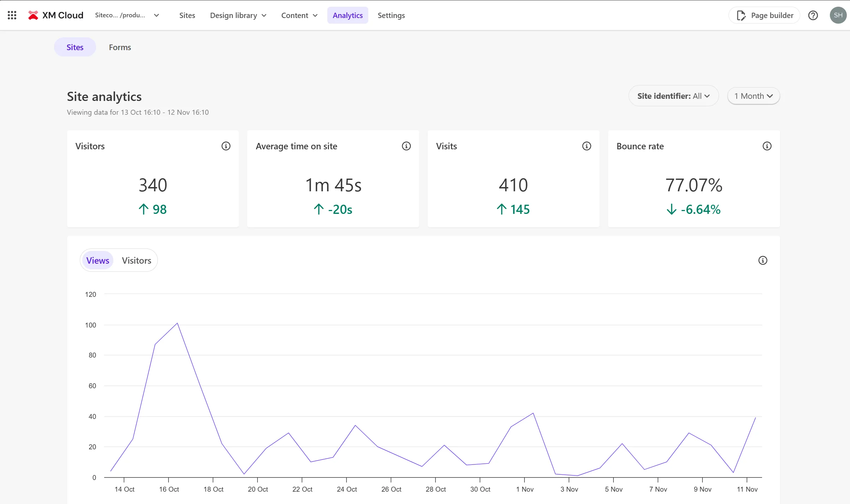Viewport: 850px width, 504px height.
Task: Click the info icon for Visits metric
Action: [x=587, y=146]
